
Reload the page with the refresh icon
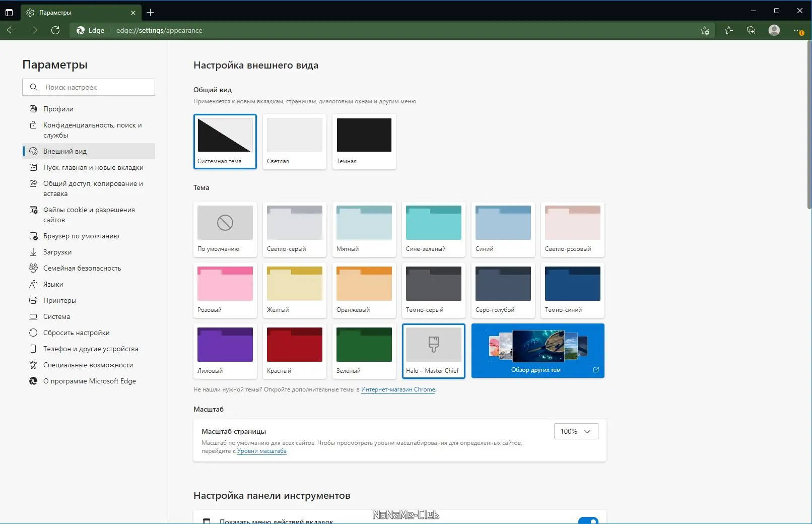[x=55, y=30]
